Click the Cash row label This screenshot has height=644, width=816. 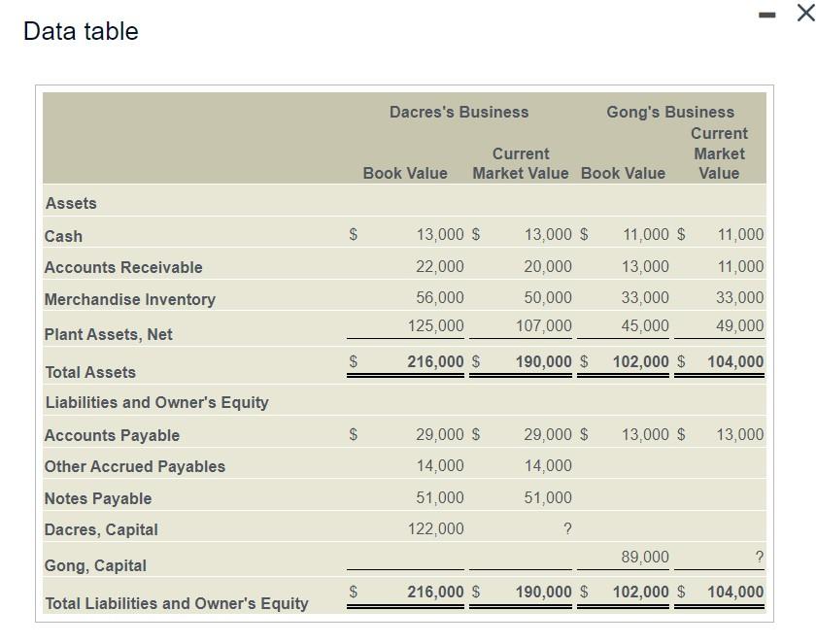pos(62,236)
